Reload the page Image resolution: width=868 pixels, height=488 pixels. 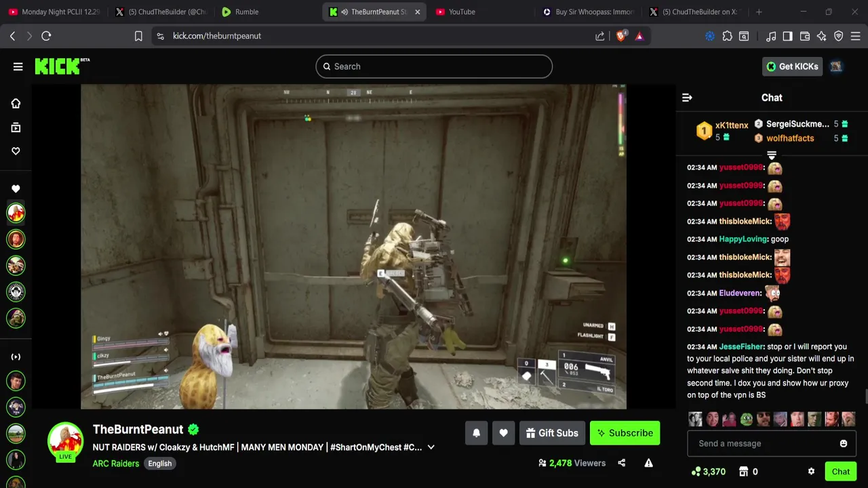pyautogui.click(x=46, y=36)
